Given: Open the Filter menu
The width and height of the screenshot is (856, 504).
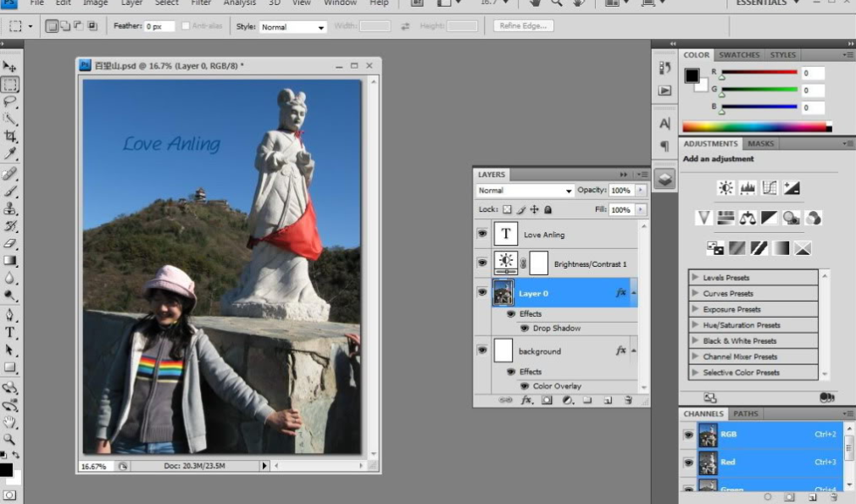Looking at the screenshot, I should pyautogui.click(x=201, y=3).
